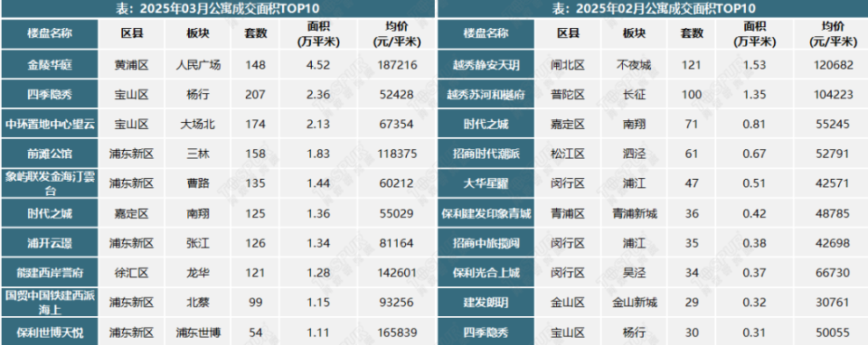Click the 青浦区 district cell

(568, 213)
